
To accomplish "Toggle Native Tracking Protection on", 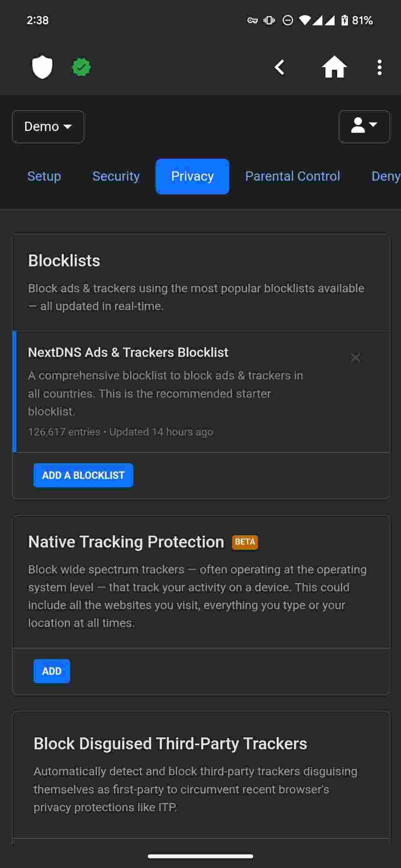I will (x=52, y=671).
